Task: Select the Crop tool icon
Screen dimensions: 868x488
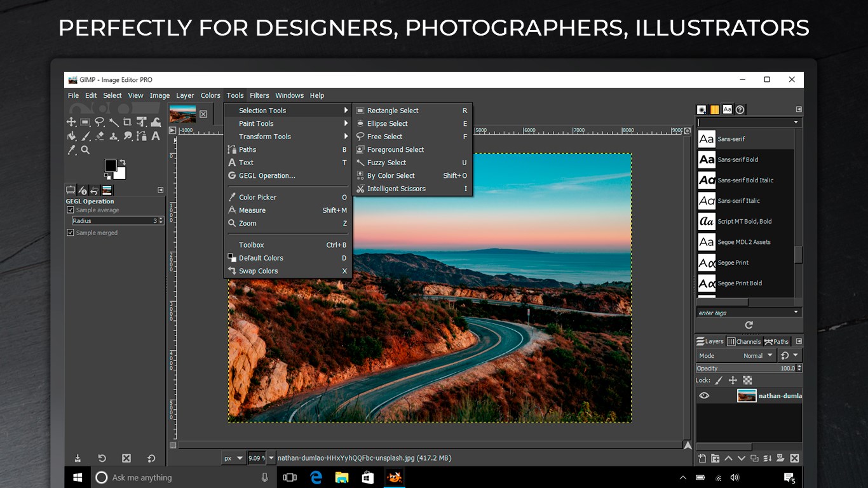Action: point(127,122)
